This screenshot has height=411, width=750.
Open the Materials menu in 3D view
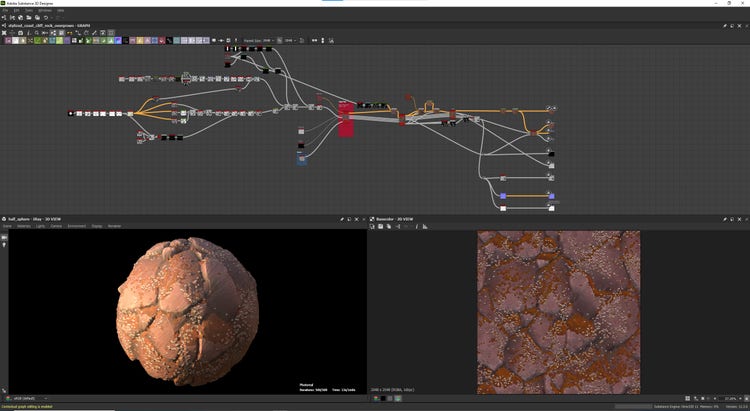[23, 226]
